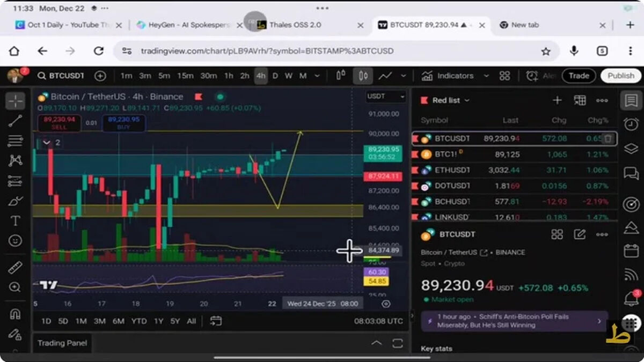Select the brush drawing tool

tap(15, 201)
